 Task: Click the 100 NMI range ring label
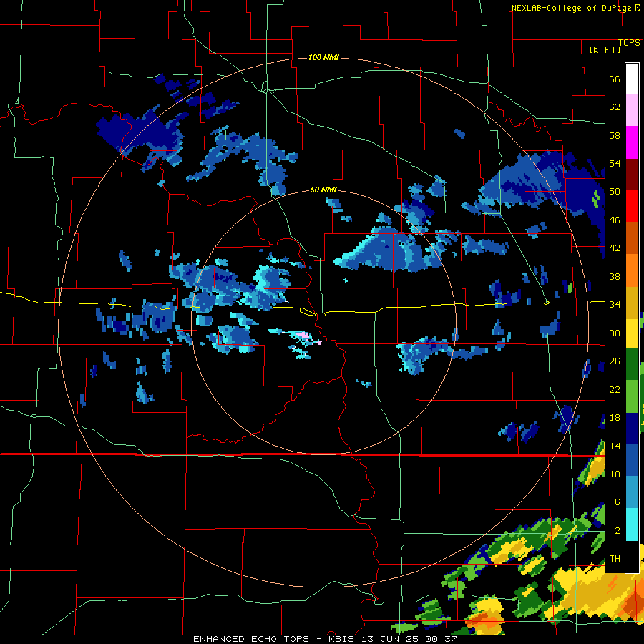(x=323, y=57)
